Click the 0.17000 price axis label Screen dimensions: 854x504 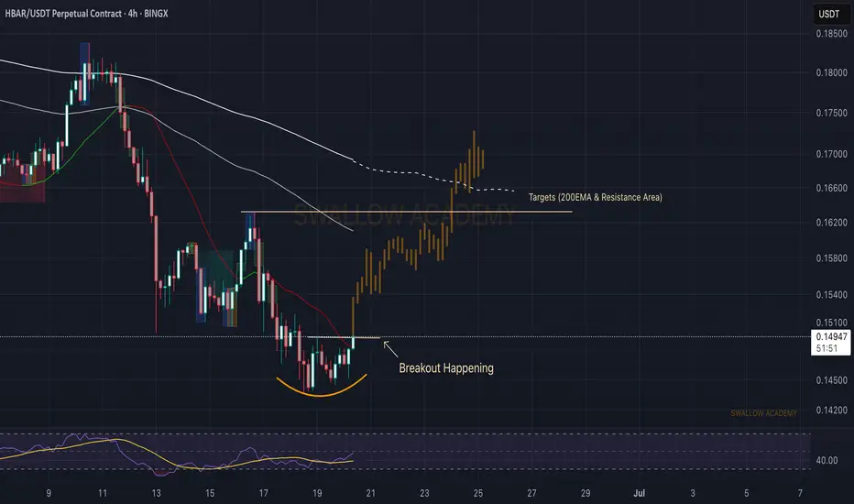coord(831,154)
